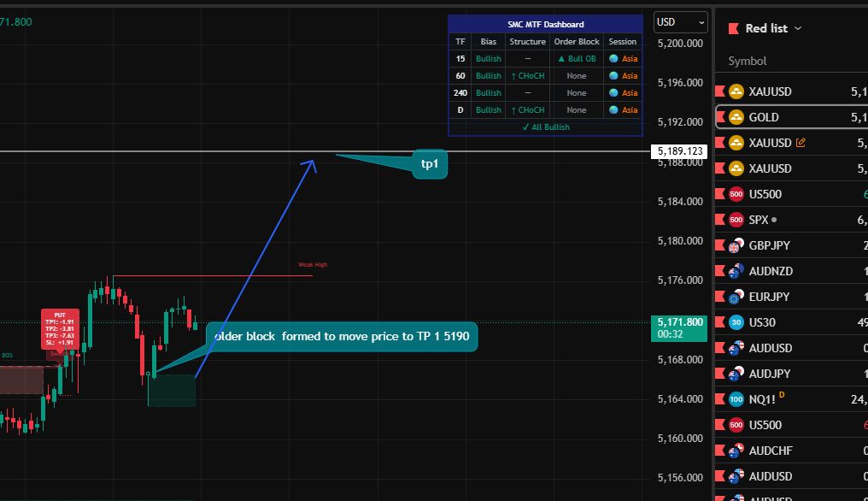Unflag the AUDCHF watchlist row
Image resolution: width=868 pixels, height=501 pixels.
coord(719,451)
